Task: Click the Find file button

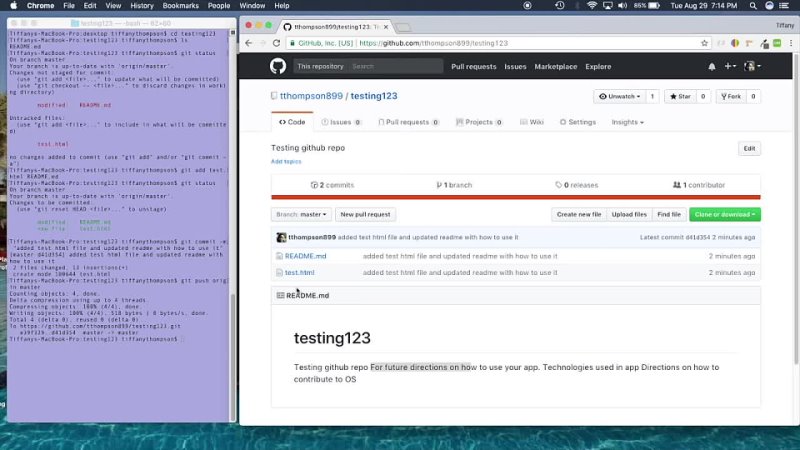Action: pyautogui.click(x=668, y=214)
